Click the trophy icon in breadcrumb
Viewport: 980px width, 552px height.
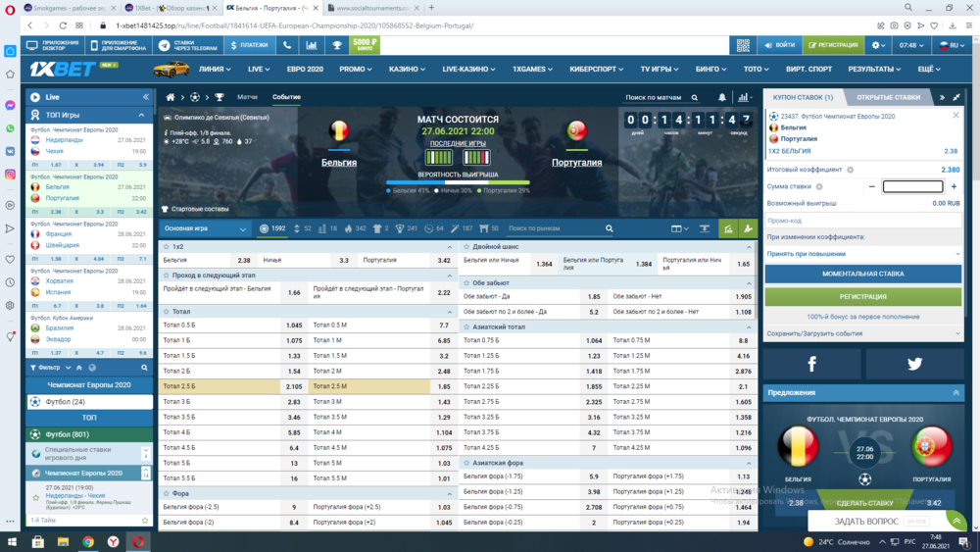[x=220, y=97]
